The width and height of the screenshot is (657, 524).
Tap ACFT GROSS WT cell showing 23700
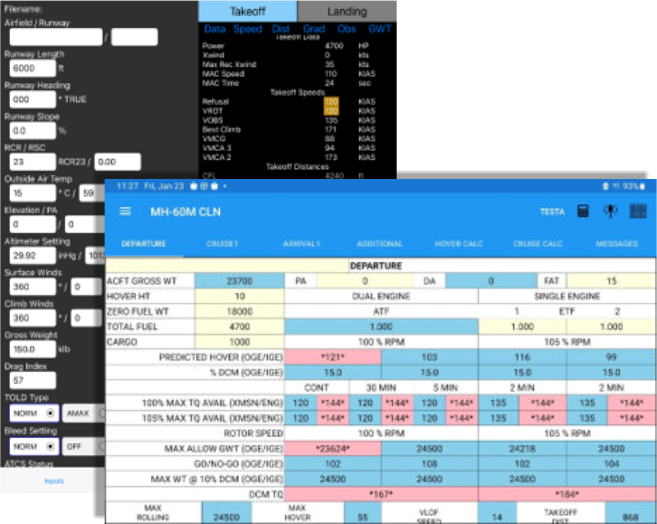(239, 281)
